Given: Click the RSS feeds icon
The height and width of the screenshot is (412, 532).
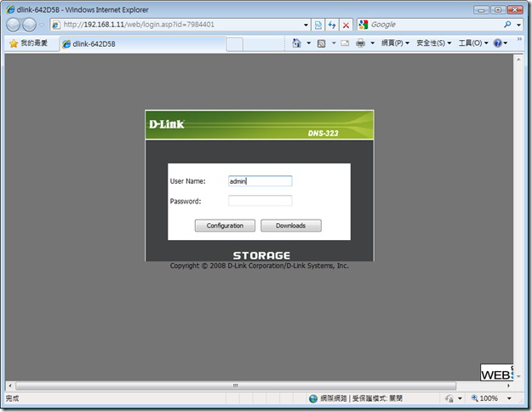Looking at the screenshot, I should (321, 43).
